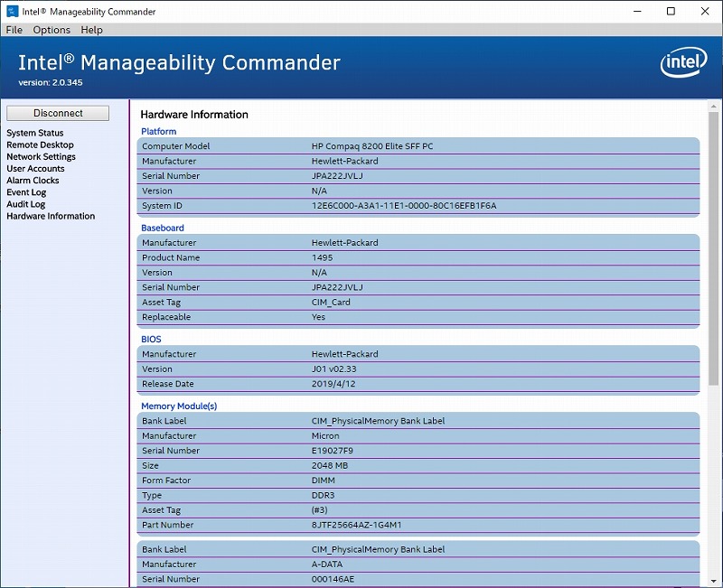Open the Event Log
Image resolution: width=723 pixels, height=588 pixels.
click(26, 192)
